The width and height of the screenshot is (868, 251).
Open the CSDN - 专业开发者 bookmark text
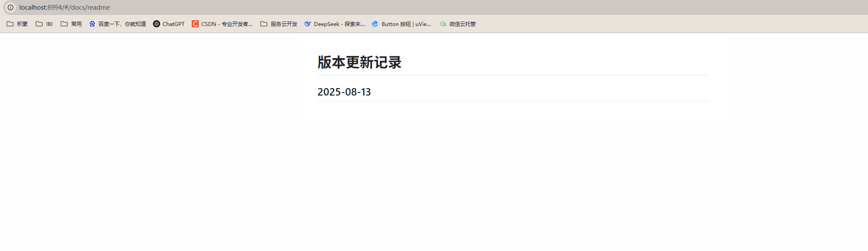tap(226, 24)
